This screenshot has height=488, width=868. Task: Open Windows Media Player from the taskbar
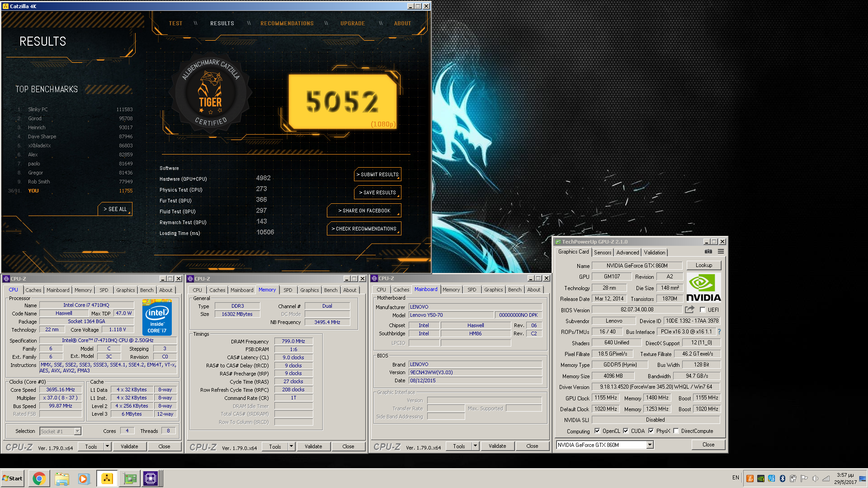84,479
